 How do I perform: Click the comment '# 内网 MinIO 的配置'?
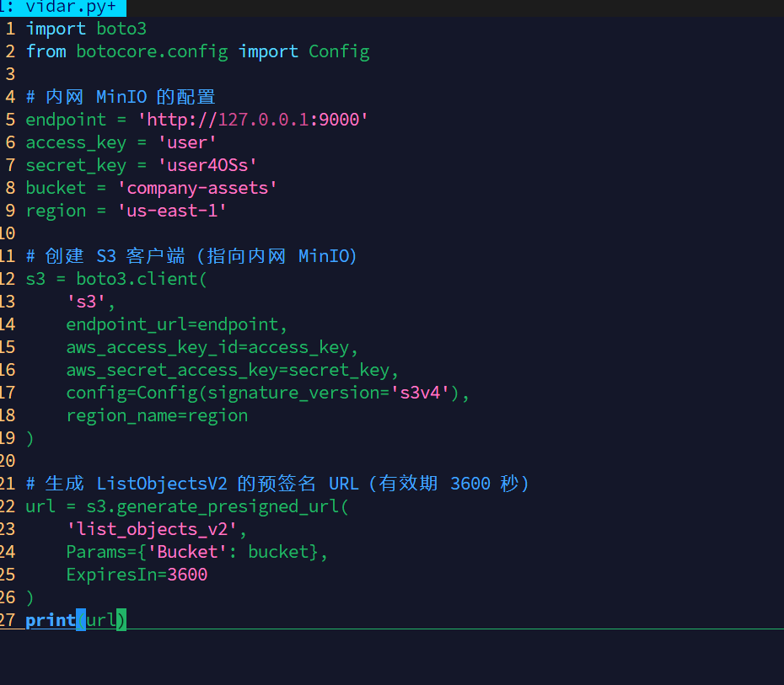point(121,97)
